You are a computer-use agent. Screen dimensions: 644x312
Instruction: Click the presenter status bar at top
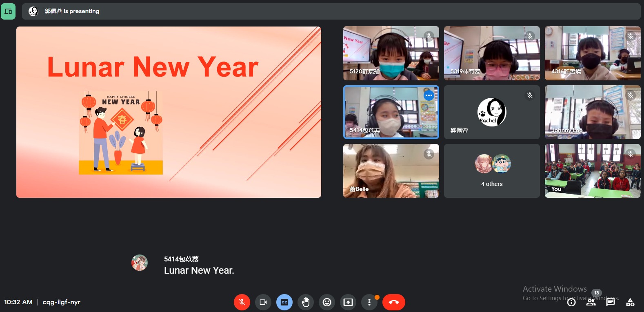click(x=331, y=11)
